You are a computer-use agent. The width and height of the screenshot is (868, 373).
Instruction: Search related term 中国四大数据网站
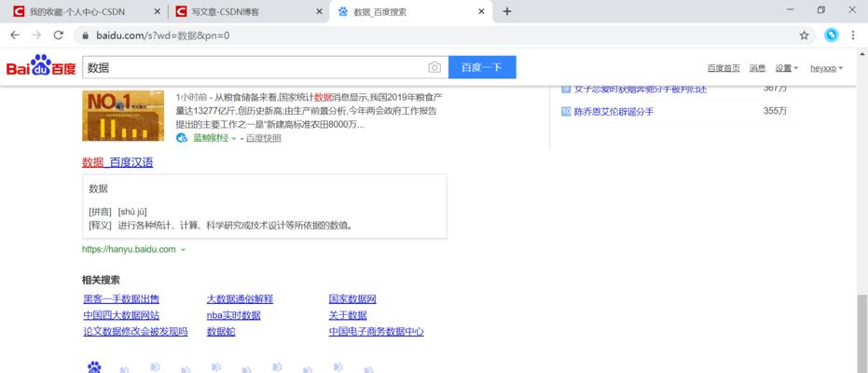pos(121,315)
